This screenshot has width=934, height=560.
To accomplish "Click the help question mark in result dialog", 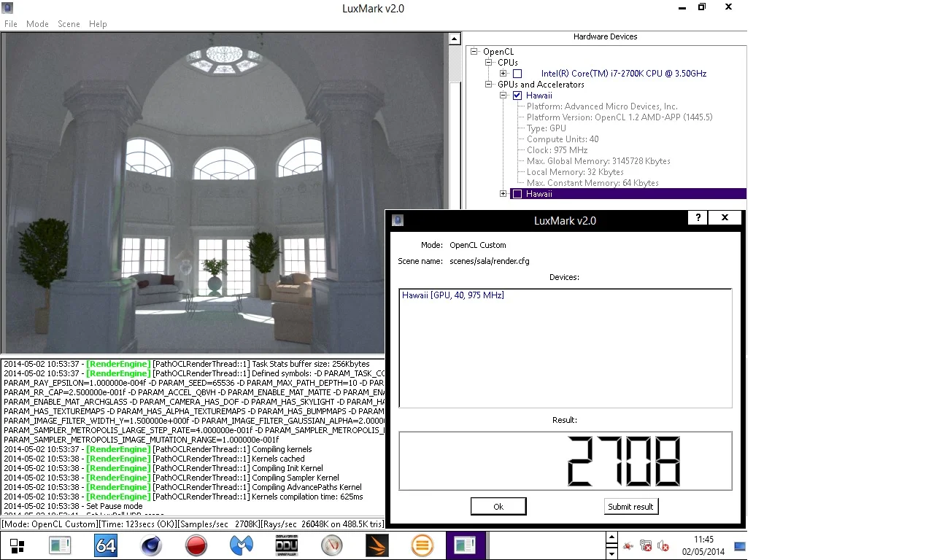I will point(698,217).
